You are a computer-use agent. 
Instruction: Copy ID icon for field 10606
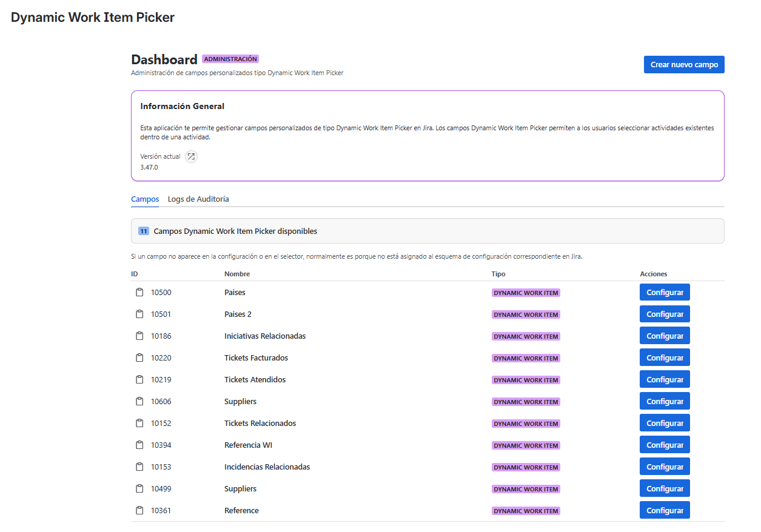pyautogui.click(x=140, y=402)
